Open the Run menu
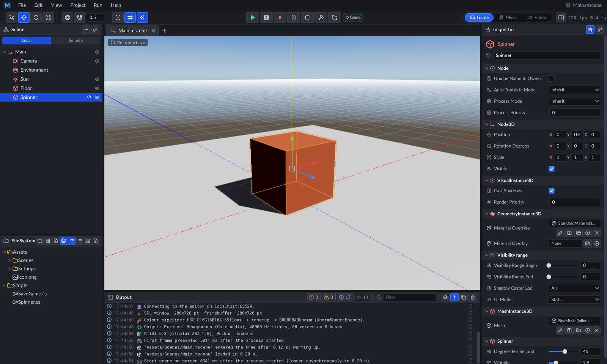This screenshot has height=364, width=607. click(98, 5)
